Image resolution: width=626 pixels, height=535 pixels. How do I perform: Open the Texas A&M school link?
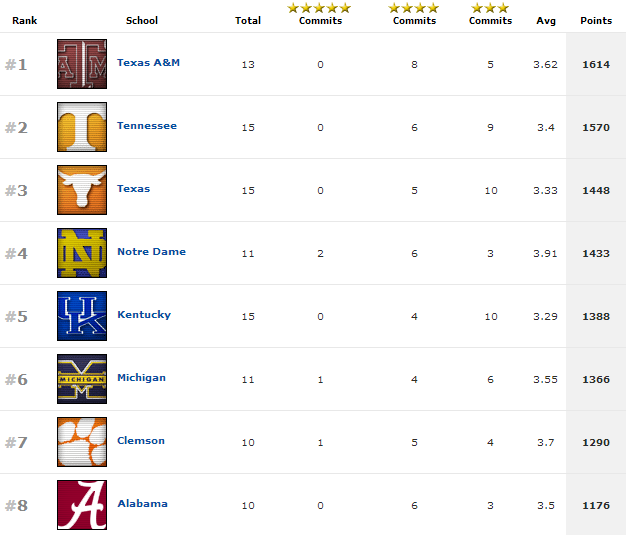(x=148, y=63)
